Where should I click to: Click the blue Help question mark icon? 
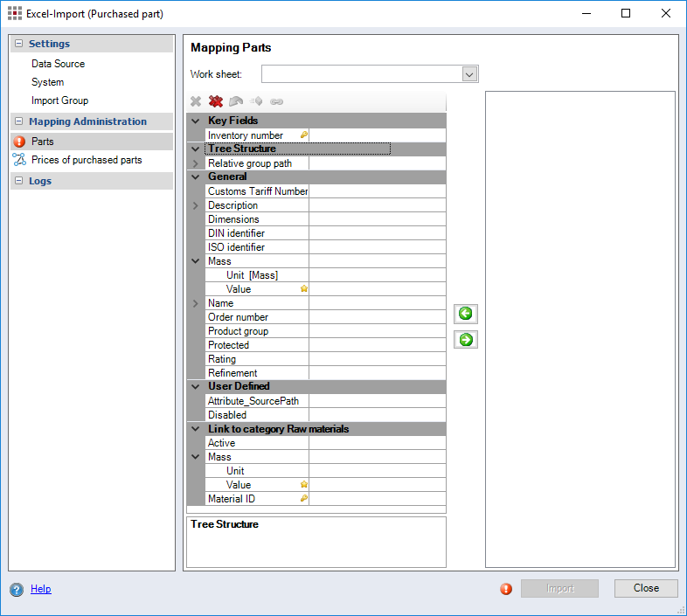[17, 590]
